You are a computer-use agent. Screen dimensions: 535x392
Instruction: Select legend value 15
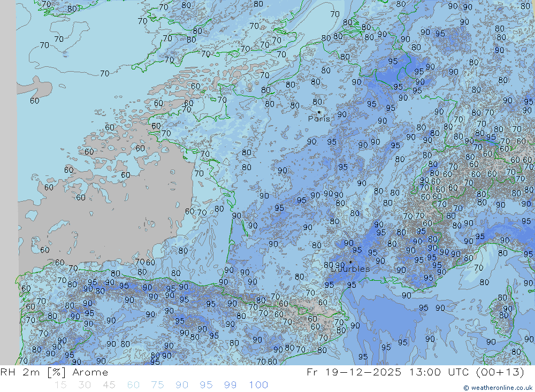pyautogui.click(x=60, y=385)
